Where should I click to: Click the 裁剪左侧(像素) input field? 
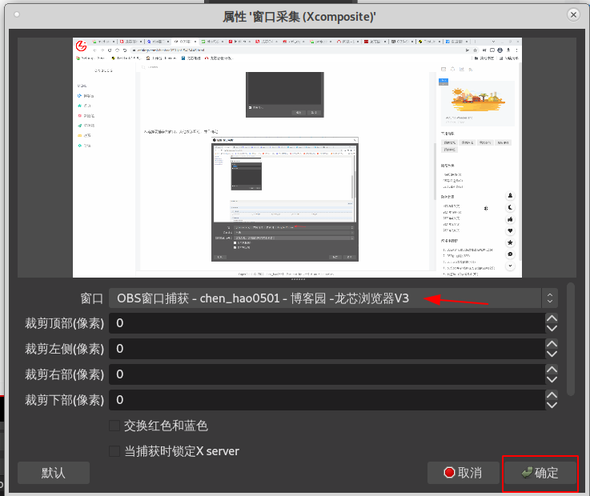click(x=327, y=348)
